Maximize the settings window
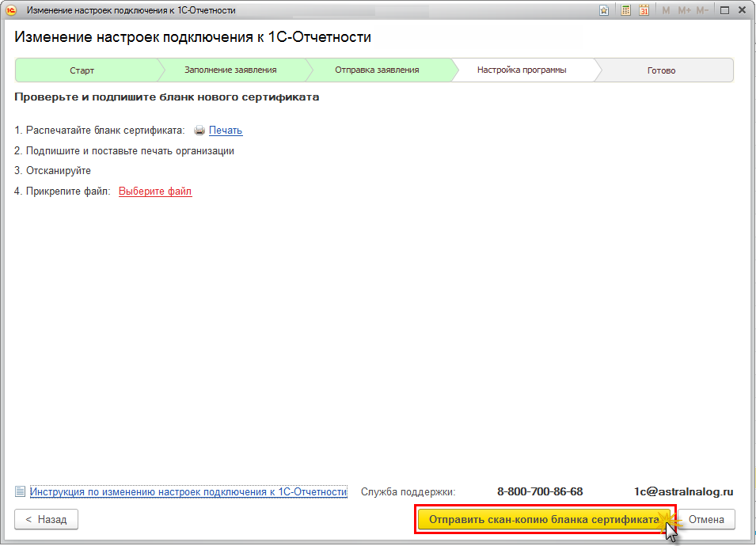756x546 pixels. [x=724, y=10]
